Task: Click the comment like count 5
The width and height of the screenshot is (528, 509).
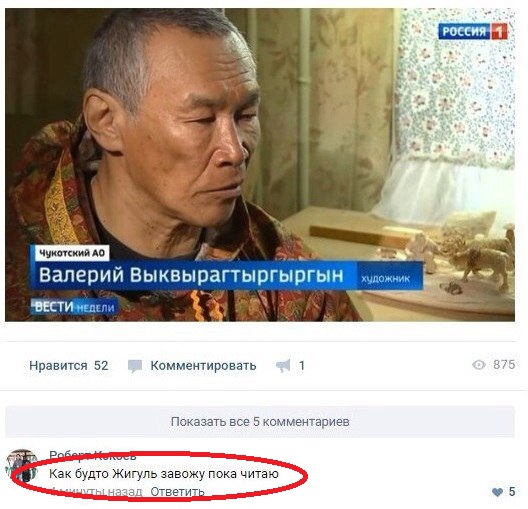Action: (512, 491)
